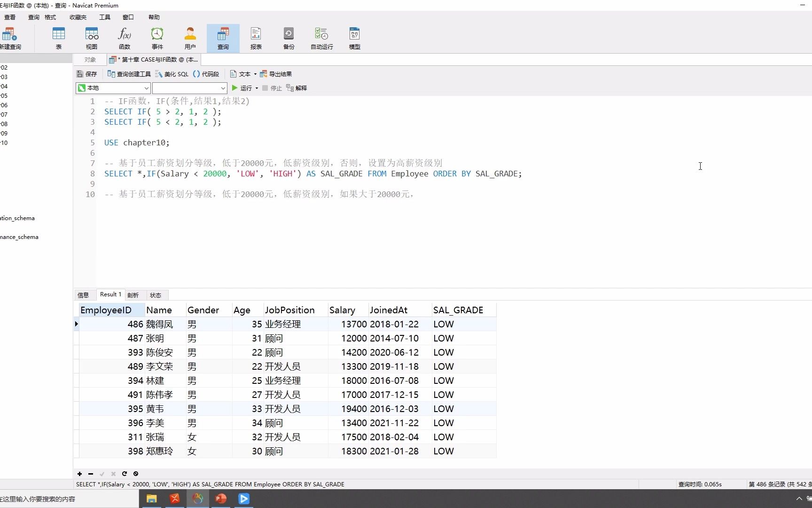Open the 函数 (Functions) panel
812x508 pixels.
click(x=124, y=38)
